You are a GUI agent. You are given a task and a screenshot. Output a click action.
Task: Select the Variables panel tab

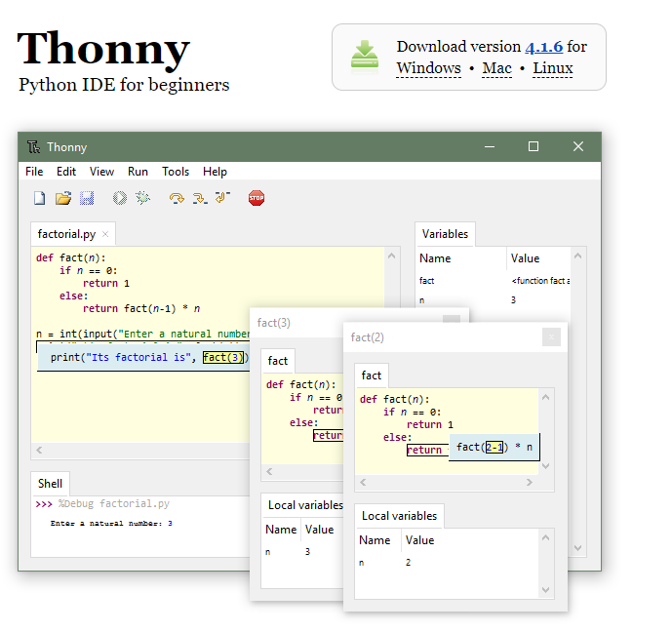point(445,234)
